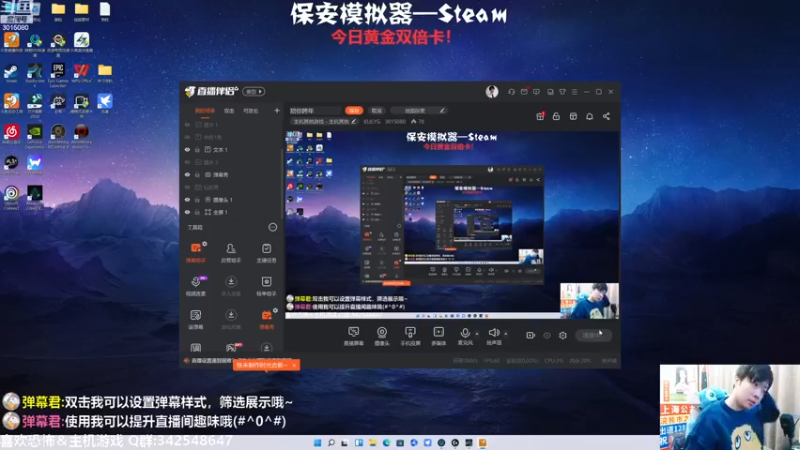Open the microphone tool marked with a purple badge
The height and width of the screenshot is (450, 800).
[x=196, y=286]
